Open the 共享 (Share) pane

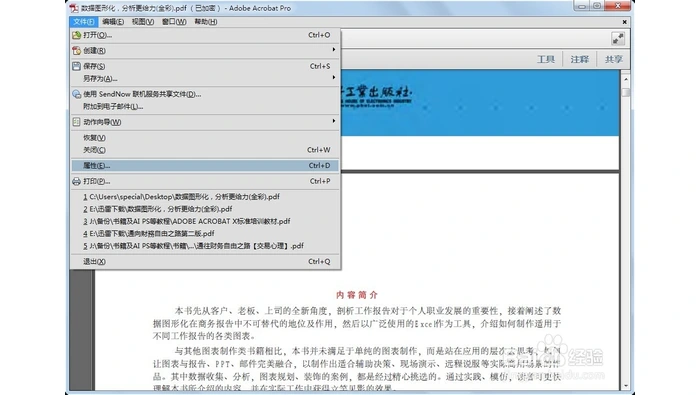pos(613,59)
